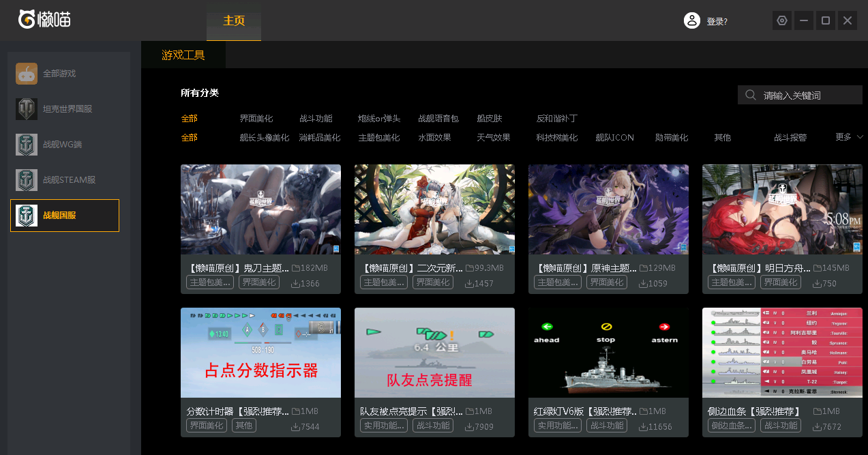Click 侧边血条 tag on last card
The height and width of the screenshot is (455, 868).
(732, 426)
